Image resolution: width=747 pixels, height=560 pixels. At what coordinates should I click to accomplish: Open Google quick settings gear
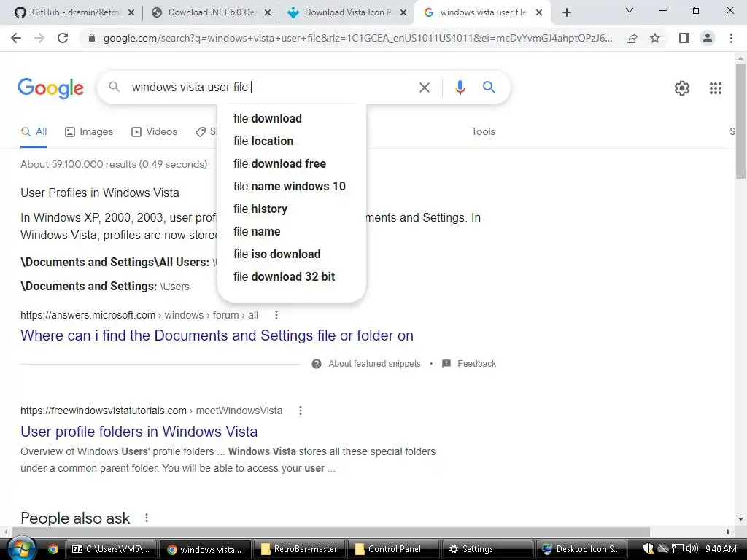click(x=682, y=88)
